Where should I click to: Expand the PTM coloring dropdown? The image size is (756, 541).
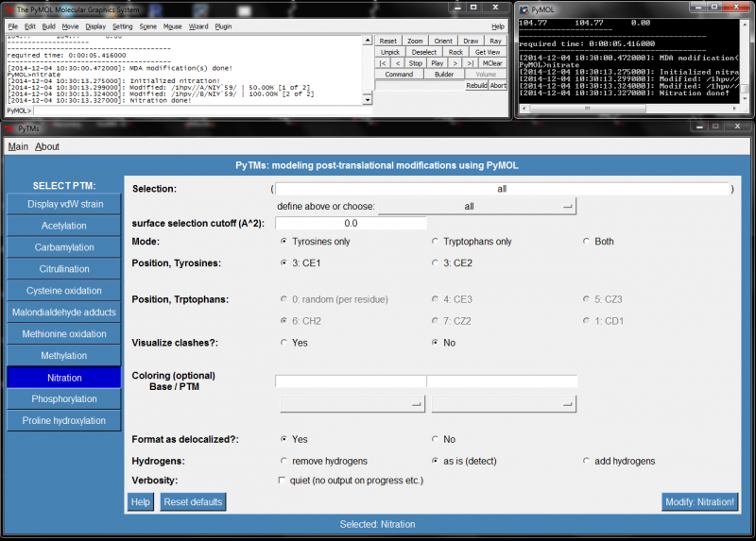(503, 404)
